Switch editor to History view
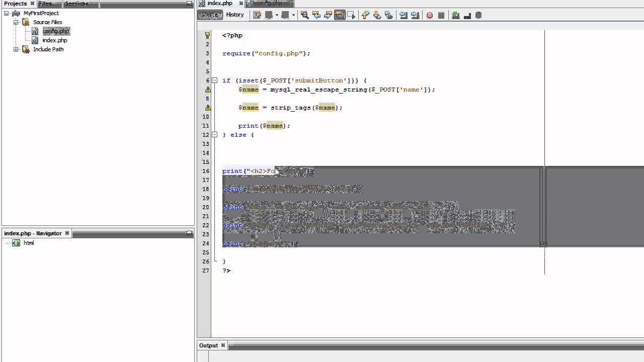 [235, 15]
